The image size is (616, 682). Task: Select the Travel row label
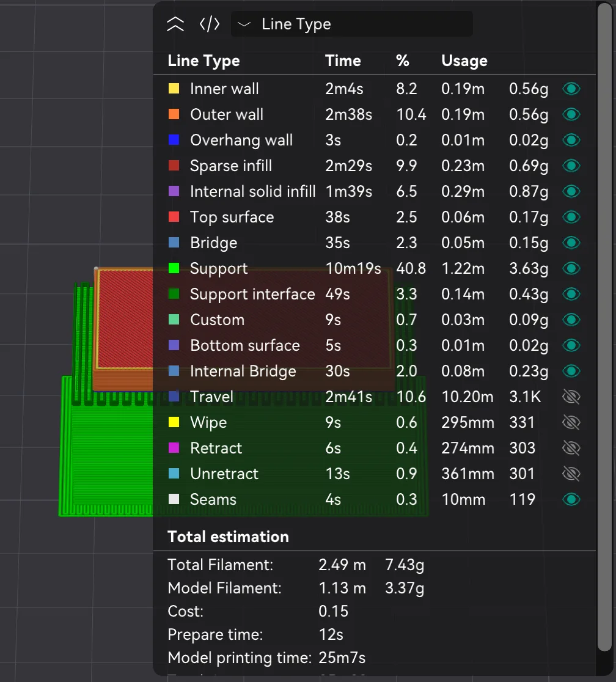tap(212, 397)
